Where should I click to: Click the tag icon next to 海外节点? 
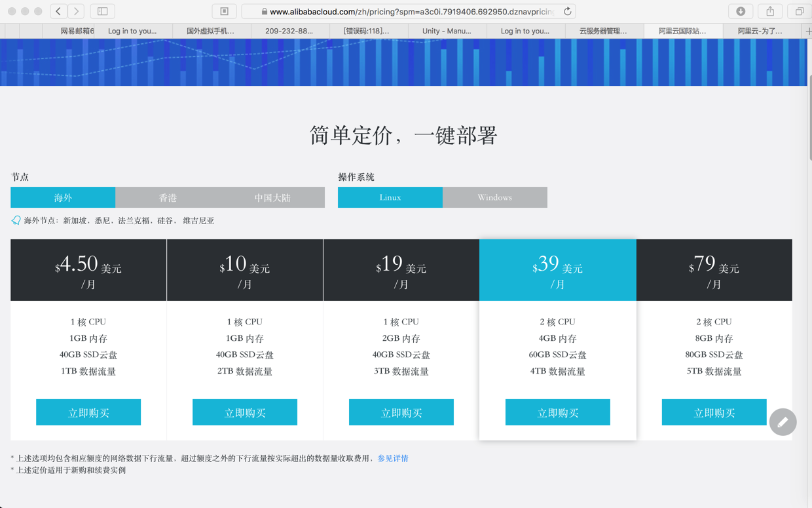16,220
